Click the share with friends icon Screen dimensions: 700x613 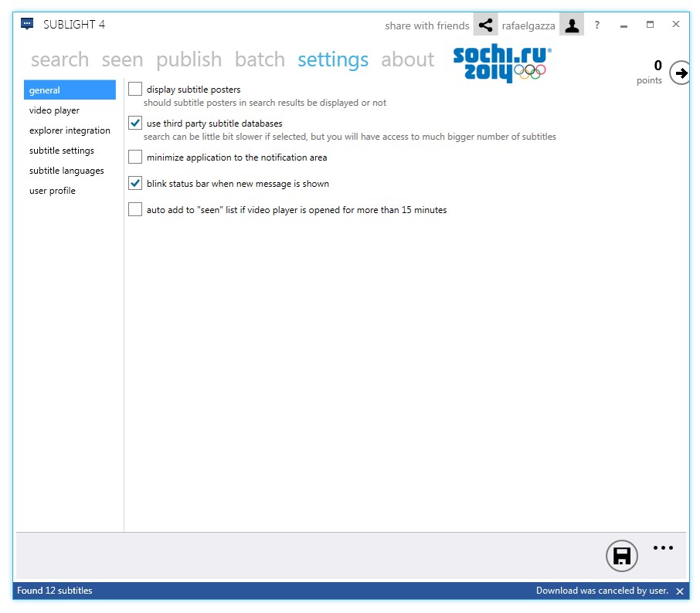point(486,24)
